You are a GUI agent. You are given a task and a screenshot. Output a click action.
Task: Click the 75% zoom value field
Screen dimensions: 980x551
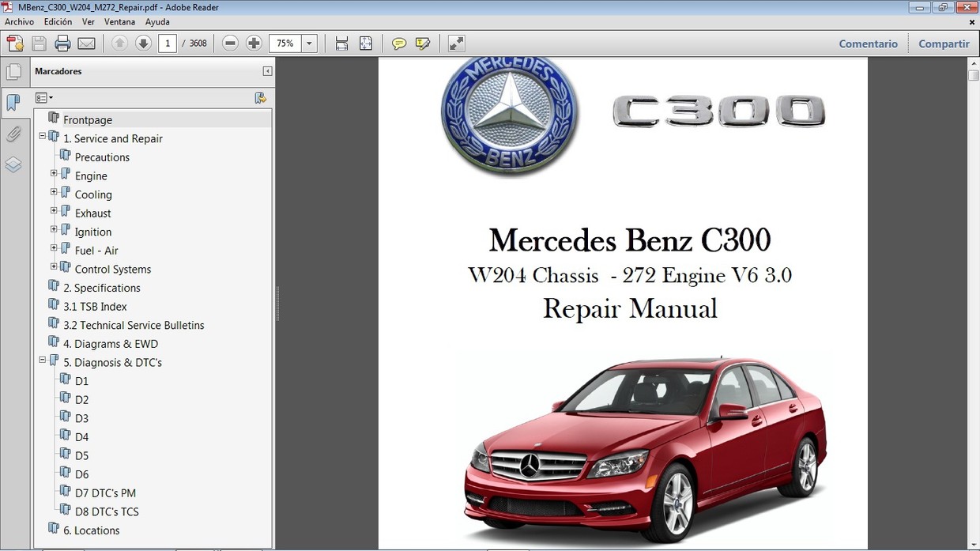click(x=285, y=43)
